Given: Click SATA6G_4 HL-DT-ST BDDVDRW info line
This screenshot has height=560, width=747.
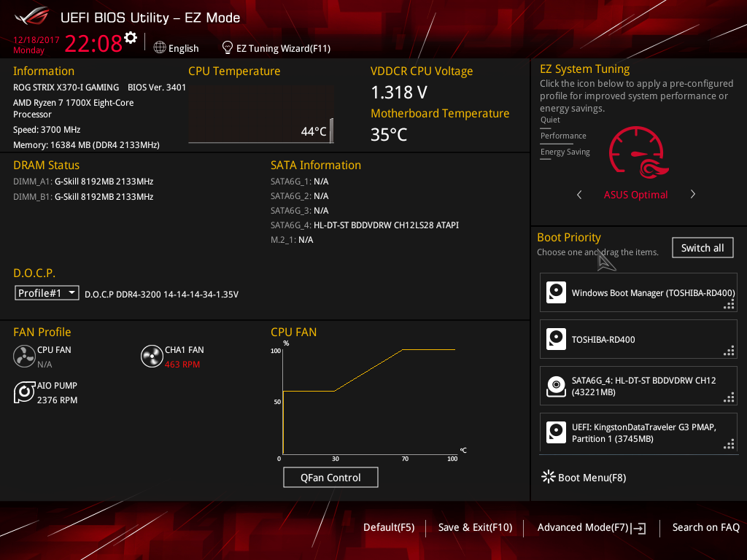Looking at the screenshot, I should tap(365, 225).
